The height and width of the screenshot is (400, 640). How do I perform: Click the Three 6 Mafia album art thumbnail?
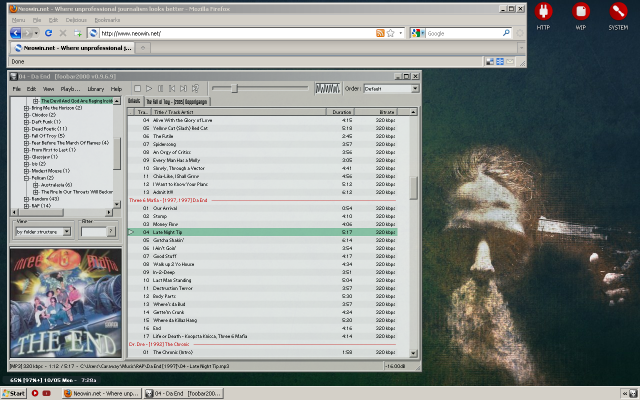click(66, 303)
